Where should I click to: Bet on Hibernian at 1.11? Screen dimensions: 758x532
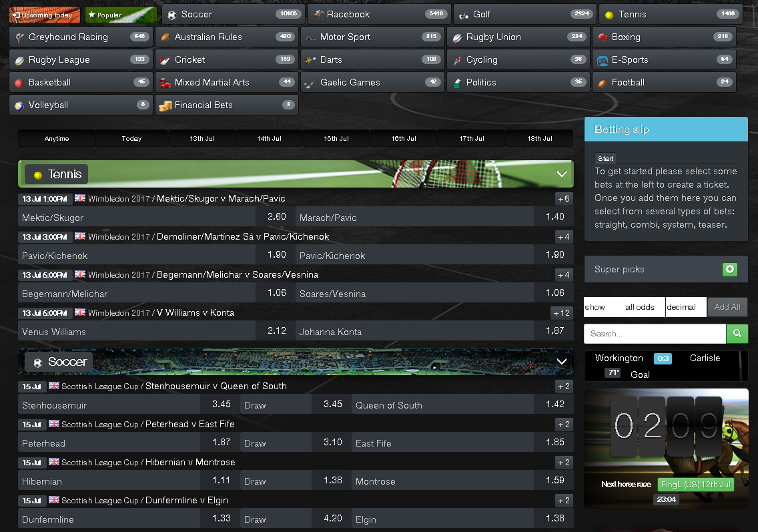pyautogui.click(x=128, y=481)
